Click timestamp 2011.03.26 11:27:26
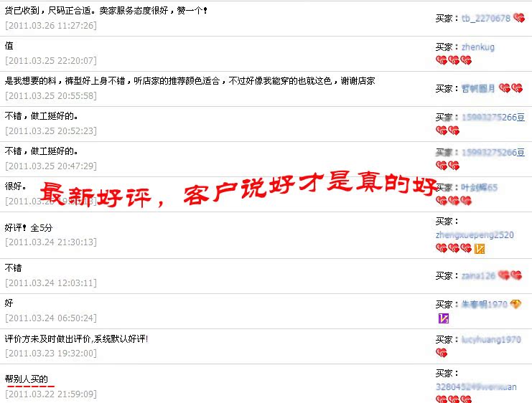Image resolution: width=532 pixels, height=403 pixels. click(51, 25)
